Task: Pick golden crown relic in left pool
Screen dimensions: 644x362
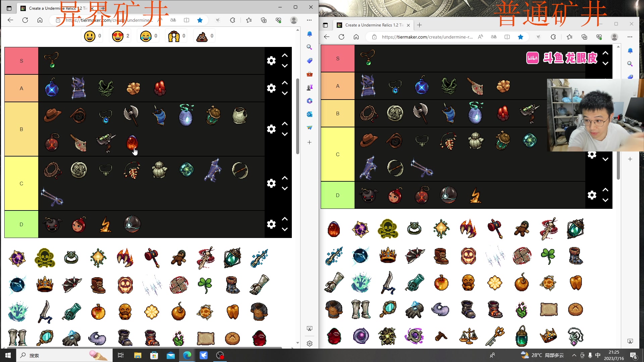Action: point(45,285)
